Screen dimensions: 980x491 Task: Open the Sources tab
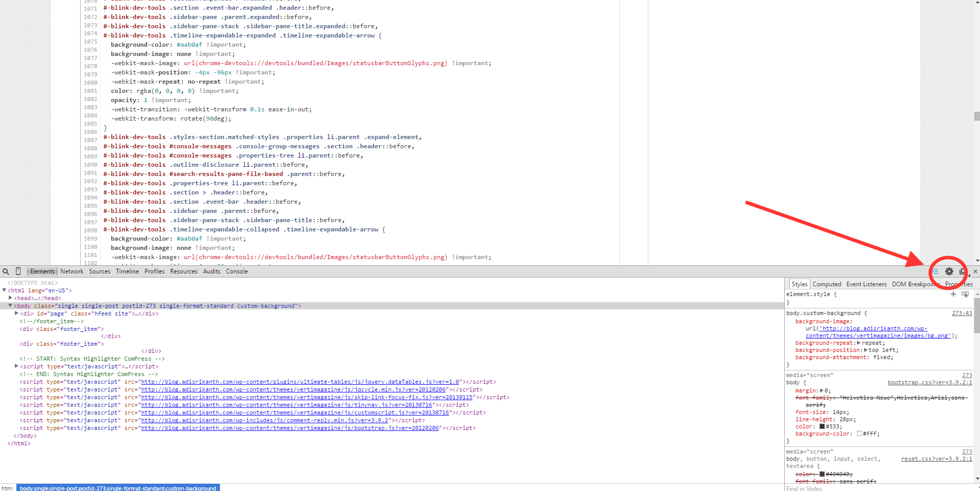click(99, 271)
